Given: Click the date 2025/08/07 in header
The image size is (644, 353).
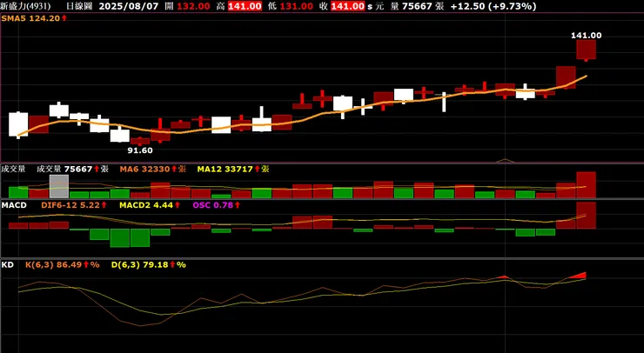Looking at the screenshot, I should (x=129, y=6).
